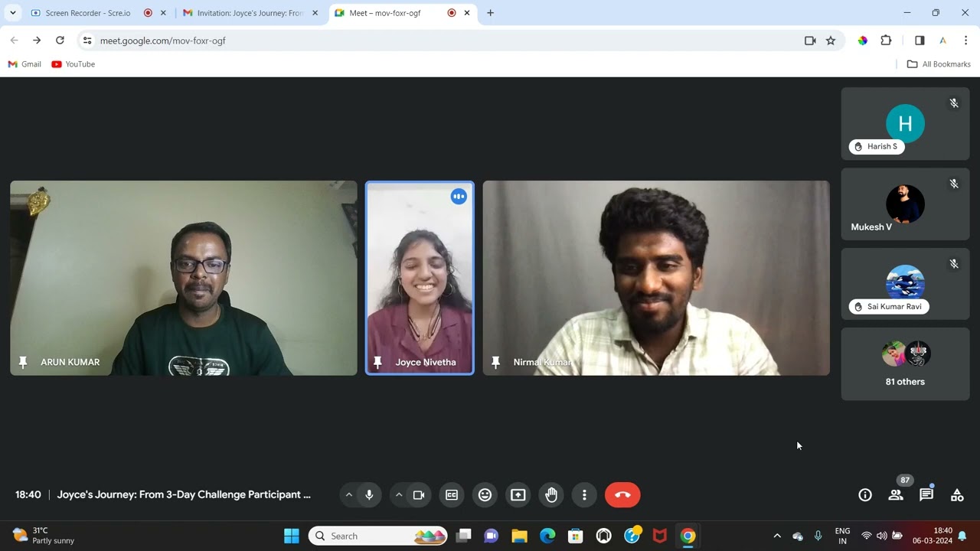Viewport: 980px width, 551px height.
Task: Expand audio settings arrow beside microphone
Action: point(348,495)
